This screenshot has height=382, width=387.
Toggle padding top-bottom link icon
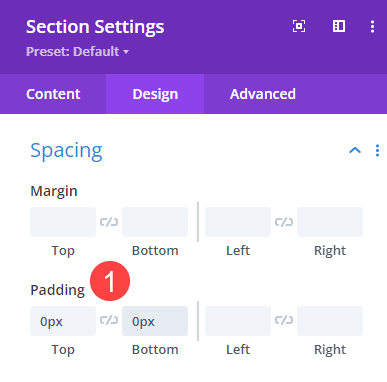click(x=109, y=321)
